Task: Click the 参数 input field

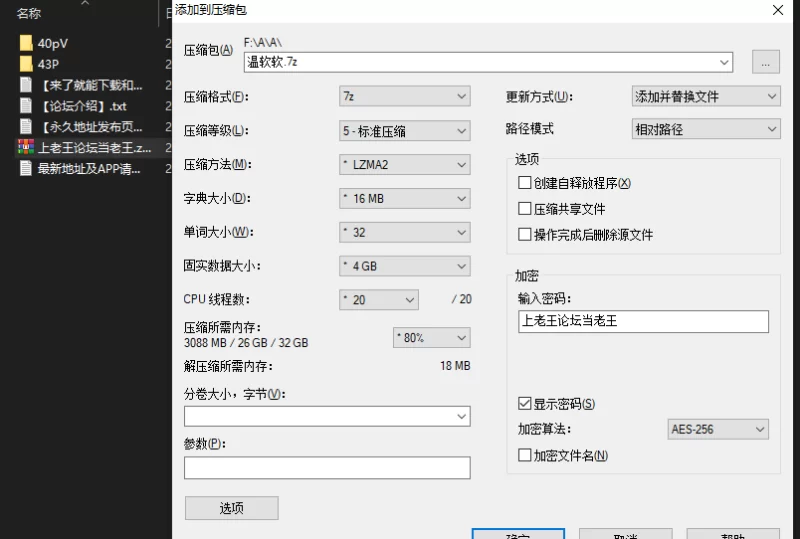Action: pos(327,468)
